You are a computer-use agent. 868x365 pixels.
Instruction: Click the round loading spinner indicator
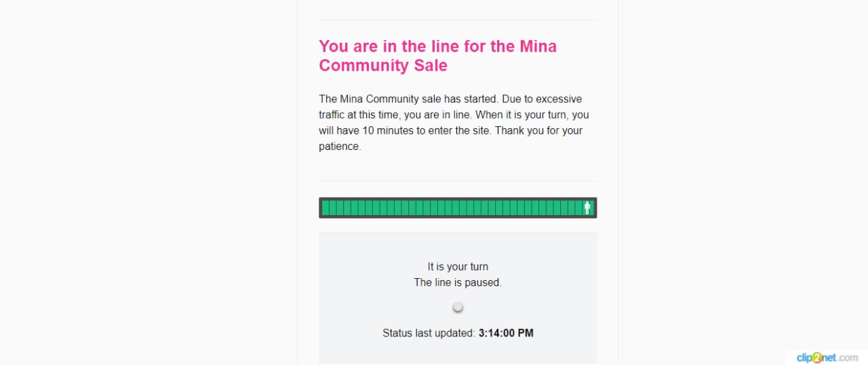point(458,307)
